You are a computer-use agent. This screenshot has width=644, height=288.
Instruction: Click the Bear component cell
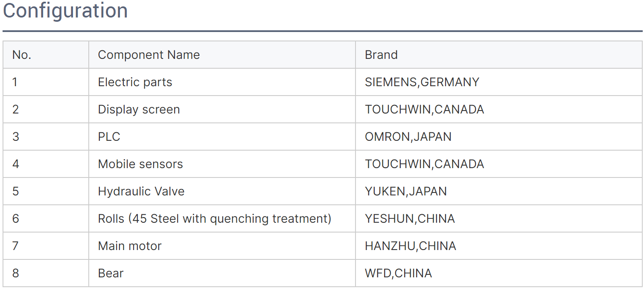tap(111, 273)
